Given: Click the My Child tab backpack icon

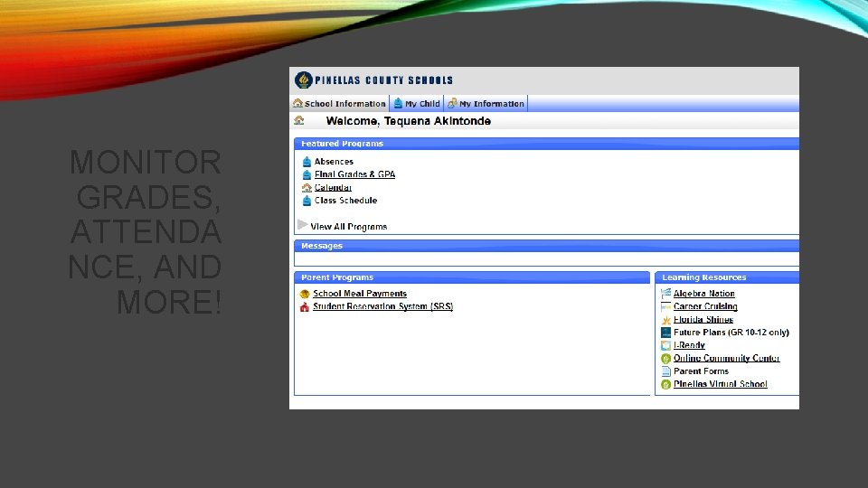Looking at the screenshot, I should [398, 103].
